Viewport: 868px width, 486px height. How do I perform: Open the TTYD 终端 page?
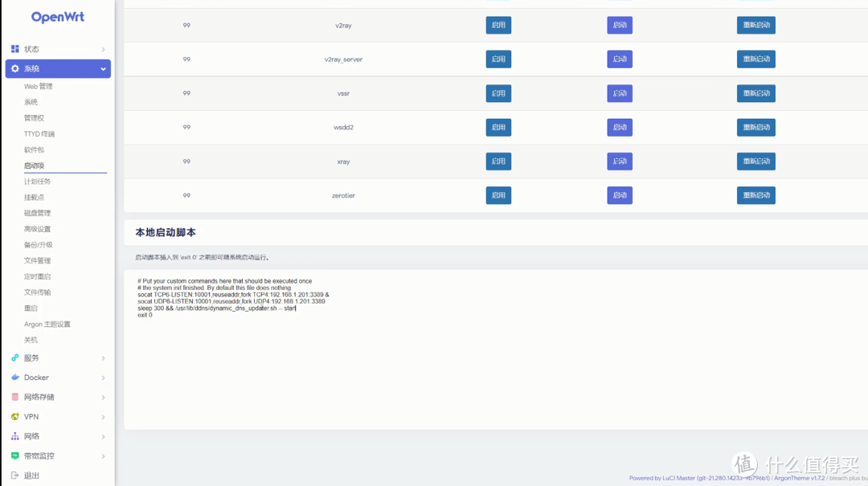(x=39, y=134)
